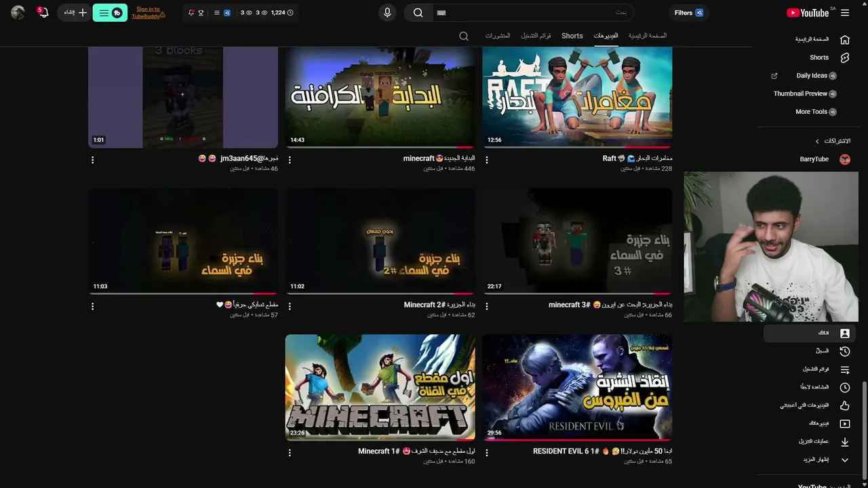Click the voice search microphone
868x488 pixels.
tap(387, 13)
